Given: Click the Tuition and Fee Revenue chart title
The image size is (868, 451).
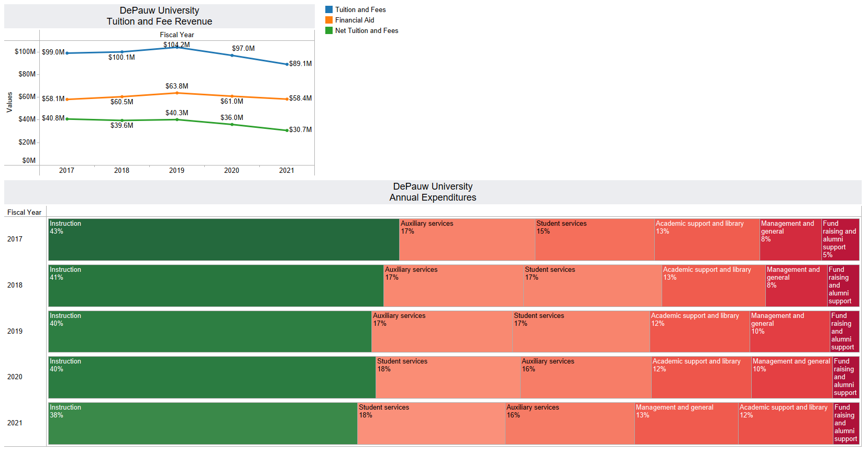Looking at the screenshot, I should [x=159, y=16].
